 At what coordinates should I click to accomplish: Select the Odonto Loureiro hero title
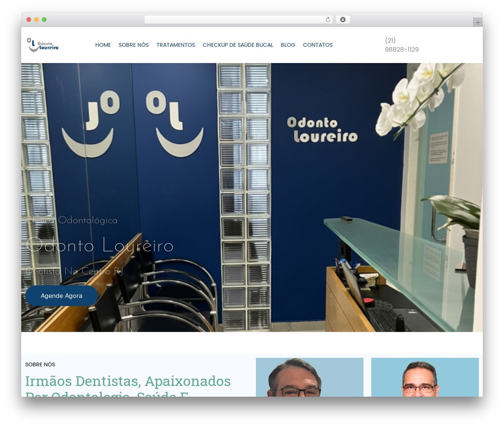pos(100,245)
